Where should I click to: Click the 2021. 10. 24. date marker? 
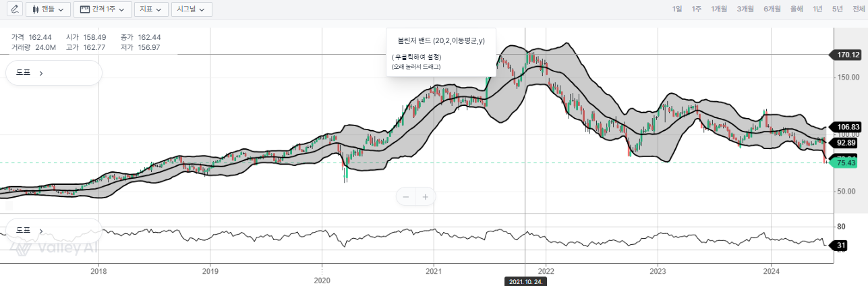[525, 282]
